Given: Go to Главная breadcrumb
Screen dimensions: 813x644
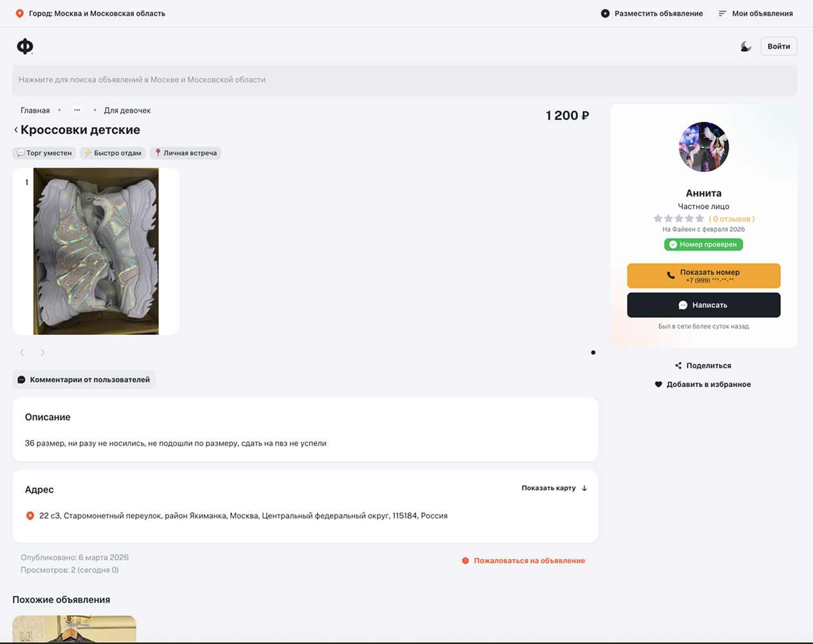Looking at the screenshot, I should [35, 111].
